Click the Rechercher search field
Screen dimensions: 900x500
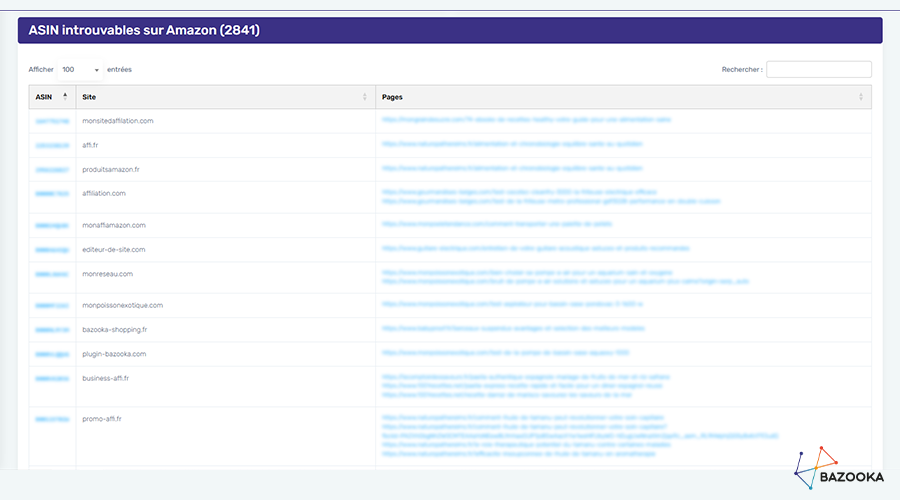pyautogui.click(x=818, y=69)
